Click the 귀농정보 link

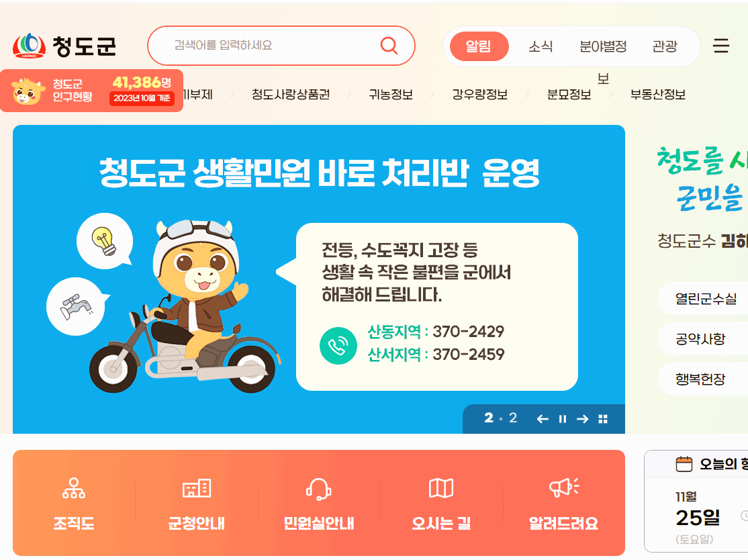tap(391, 95)
